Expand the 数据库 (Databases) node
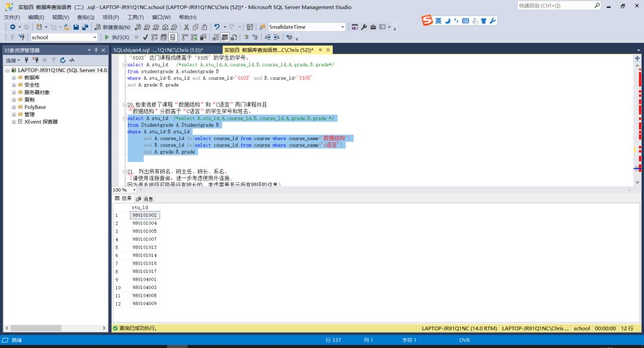Image resolution: width=644 pixels, height=348 pixels. coord(14,77)
